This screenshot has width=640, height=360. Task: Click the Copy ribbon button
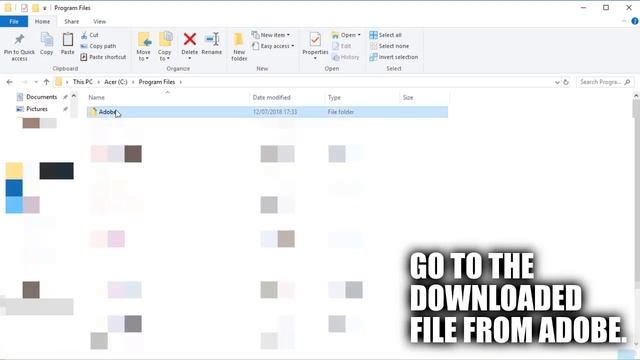[47, 44]
